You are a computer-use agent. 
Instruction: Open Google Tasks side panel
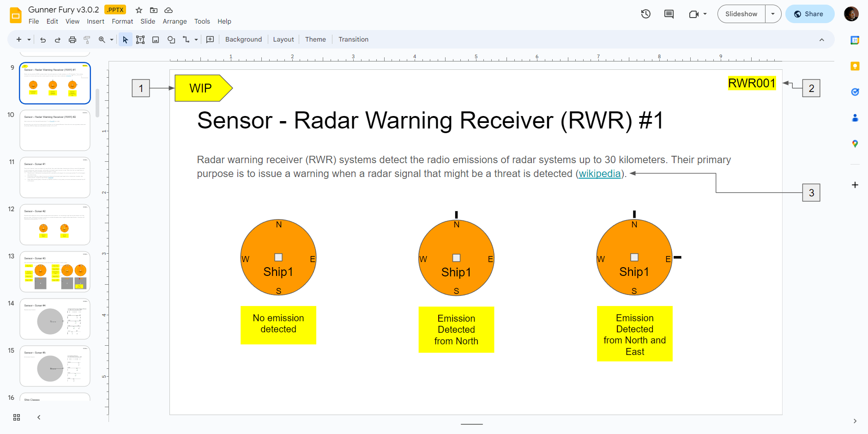tap(855, 92)
